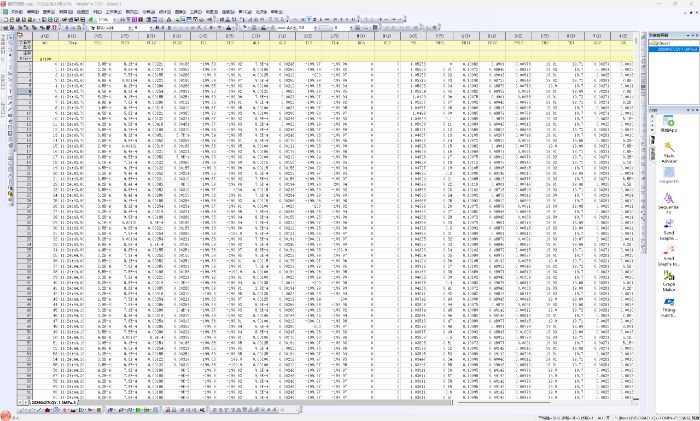The height and width of the screenshot is (421, 700).
Task: Click the Scatter plot icon in bottom toolbar
Action: 29,410
